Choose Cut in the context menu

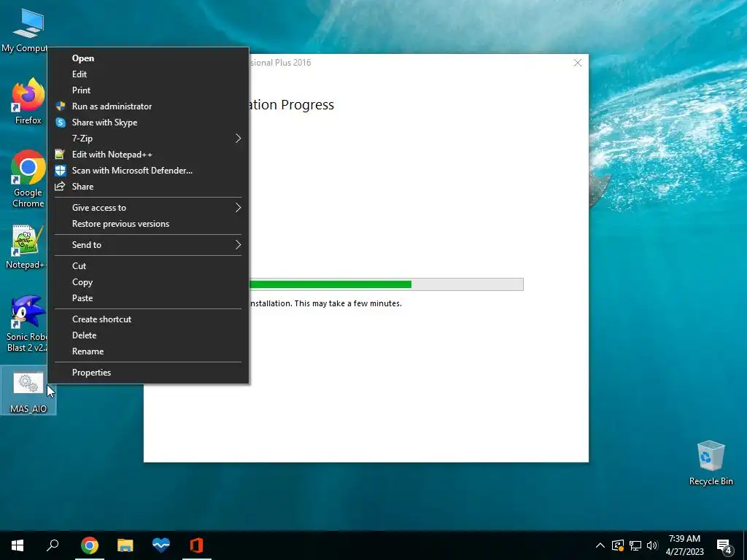tap(148, 266)
